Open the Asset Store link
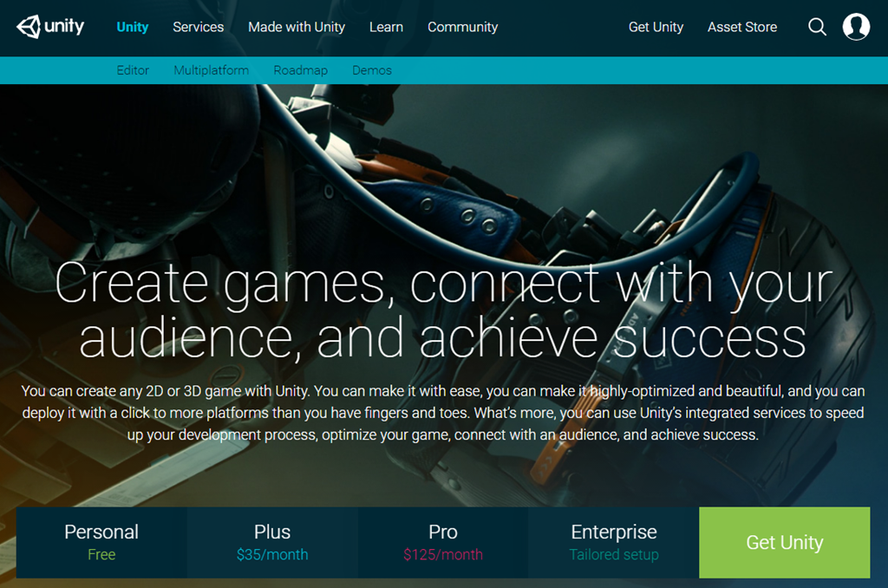Screen dimensions: 888x588 742,27
